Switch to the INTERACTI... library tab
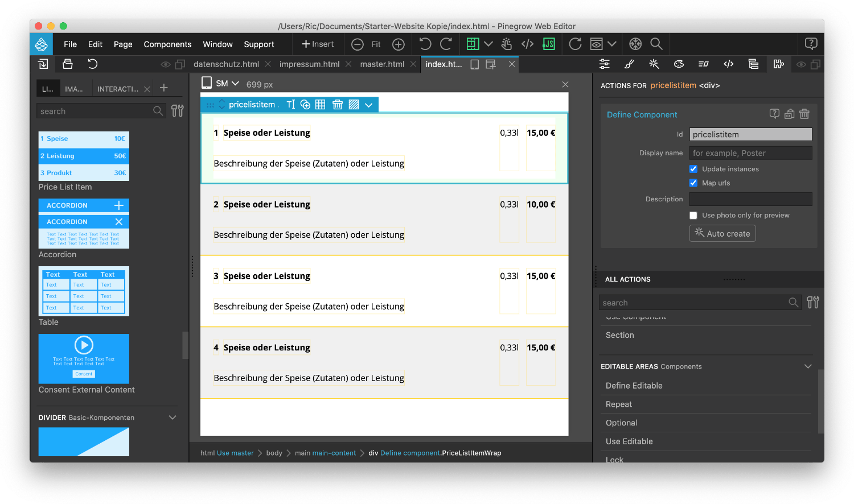Image resolution: width=854 pixels, height=504 pixels. (x=118, y=89)
